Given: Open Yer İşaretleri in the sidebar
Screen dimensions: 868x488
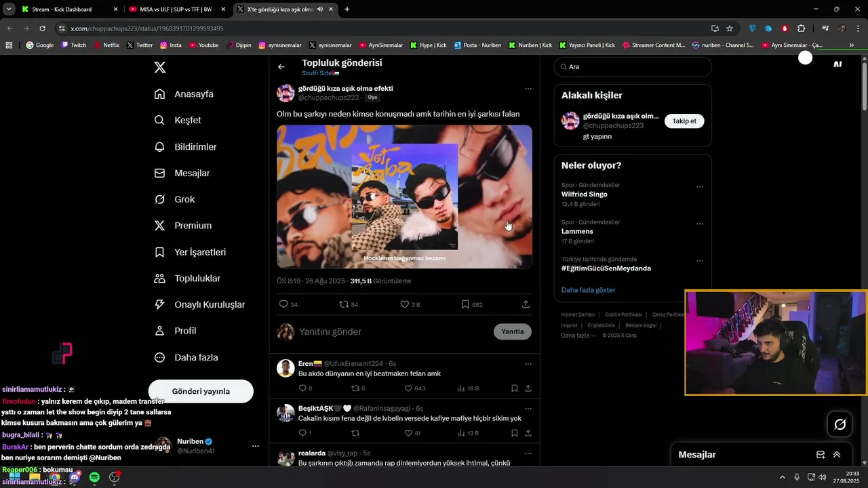Looking at the screenshot, I should [190, 252].
